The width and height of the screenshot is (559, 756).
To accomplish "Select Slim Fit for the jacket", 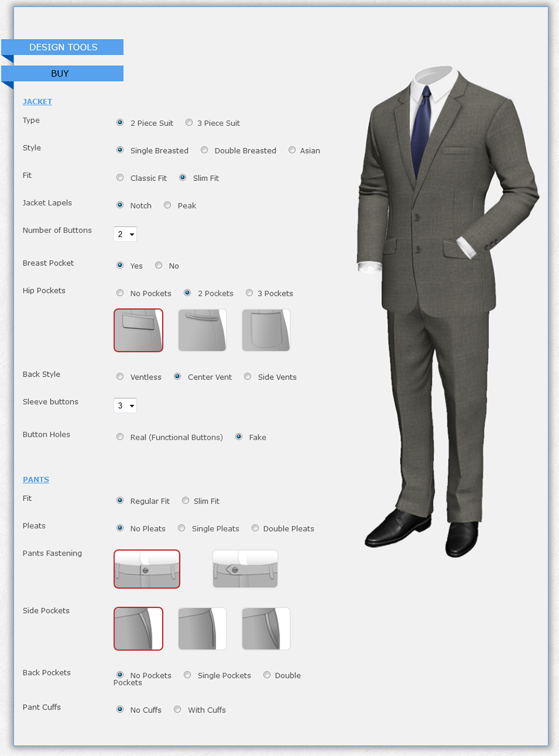I will point(182,177).
